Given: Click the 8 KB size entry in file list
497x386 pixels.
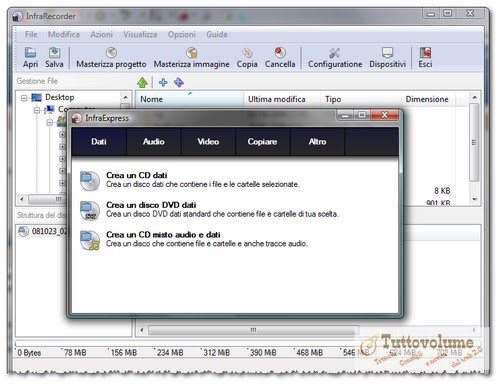Looking at the screenshot, I should click(442, 191).
